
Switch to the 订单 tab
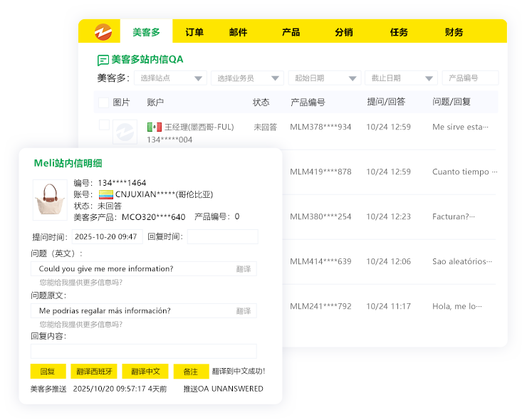tap(194, 32)
